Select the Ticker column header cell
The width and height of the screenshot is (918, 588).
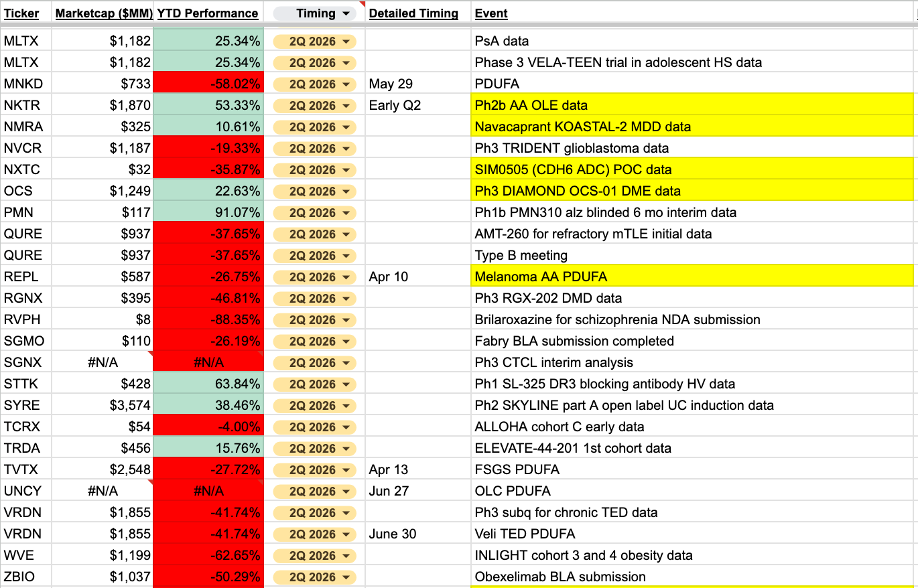26,13
